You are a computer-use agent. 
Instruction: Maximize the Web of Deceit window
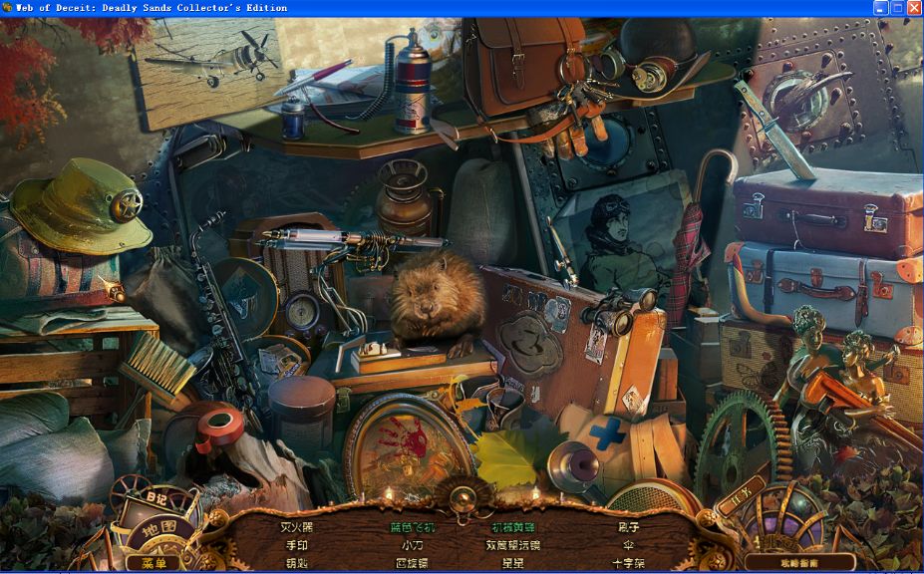tap(897, 8)
